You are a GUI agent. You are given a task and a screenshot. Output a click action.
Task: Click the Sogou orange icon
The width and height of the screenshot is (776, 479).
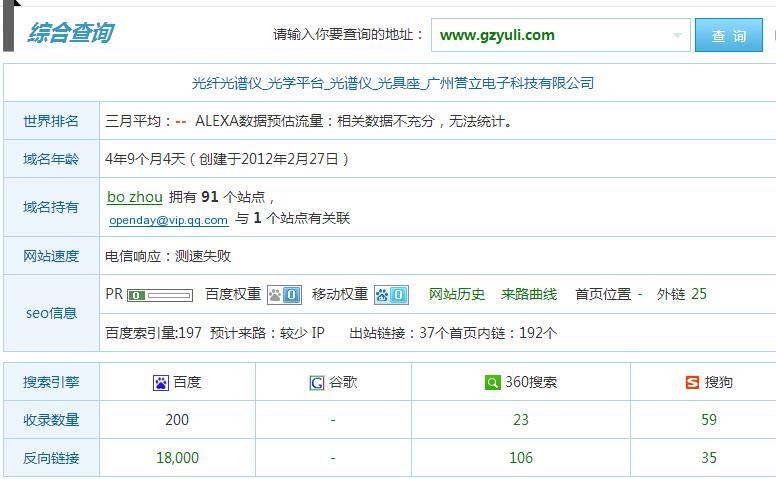(x=692, y=382)
